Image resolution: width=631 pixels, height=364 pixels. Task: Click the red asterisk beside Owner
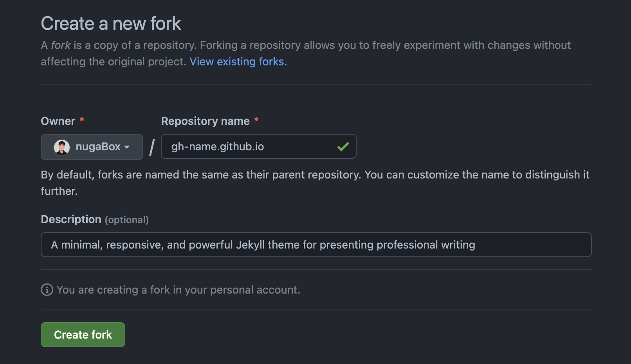(x=82, y=119)
